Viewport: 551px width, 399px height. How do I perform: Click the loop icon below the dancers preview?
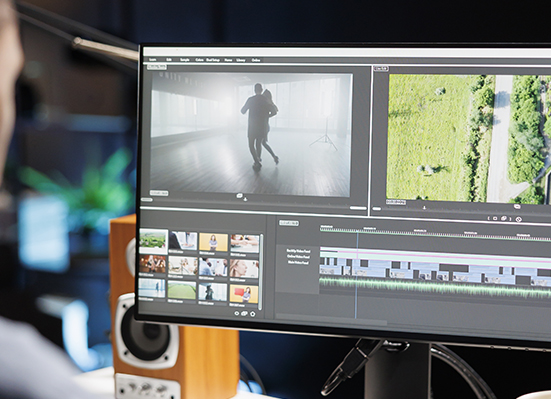click(x=240, y=195)
